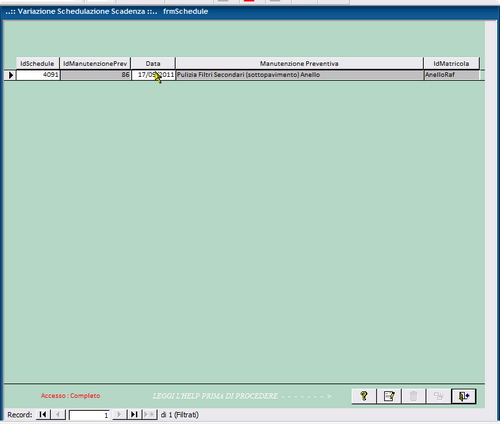Viewport: 500px width, 424px height.
Task: Click the Data date field 17/09/2011
Action: [x=153, y=75]
